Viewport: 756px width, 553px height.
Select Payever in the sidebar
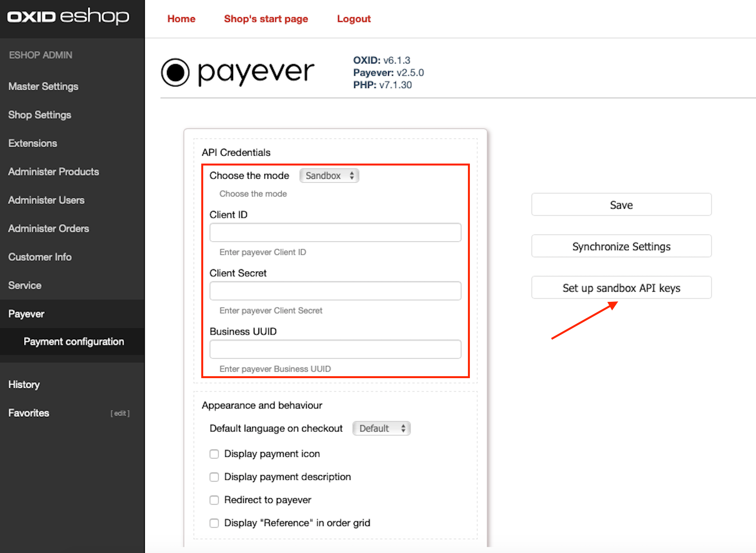(x=26, y=314)
